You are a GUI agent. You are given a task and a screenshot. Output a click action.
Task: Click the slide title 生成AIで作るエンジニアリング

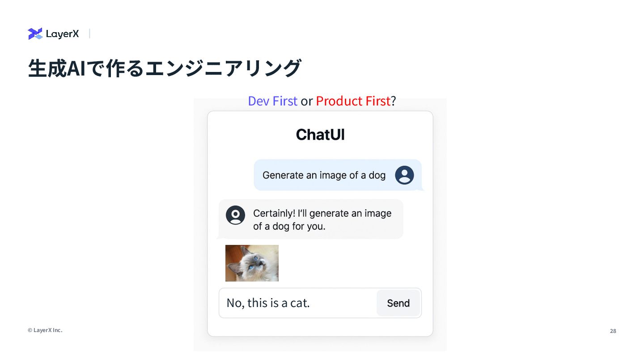165,68
